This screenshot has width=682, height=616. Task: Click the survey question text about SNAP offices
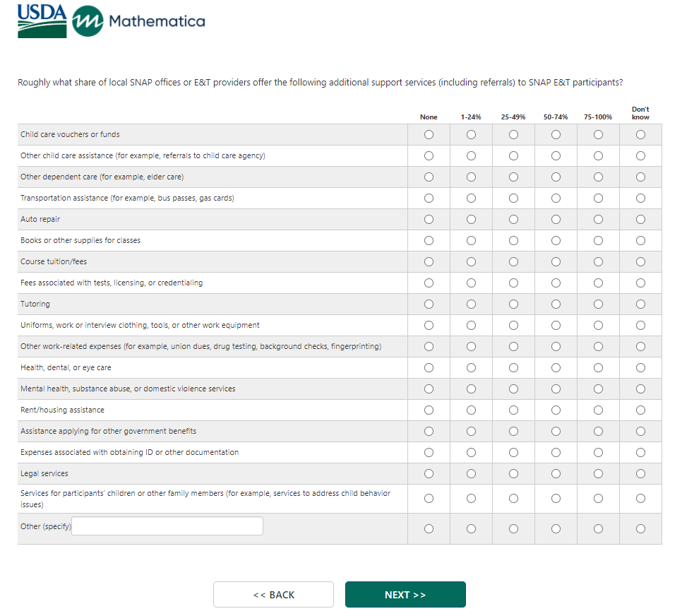tap(320, 83)
